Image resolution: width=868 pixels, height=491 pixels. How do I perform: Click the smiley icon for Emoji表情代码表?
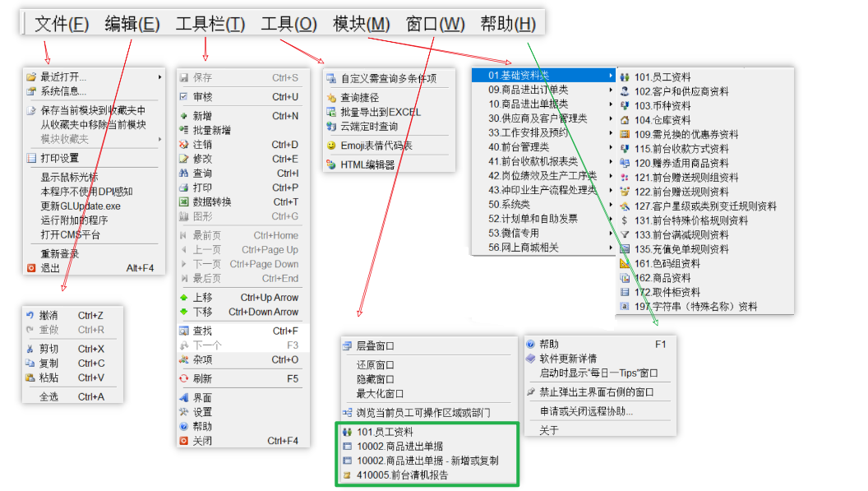pyautogui.click(x=331, y=146)
